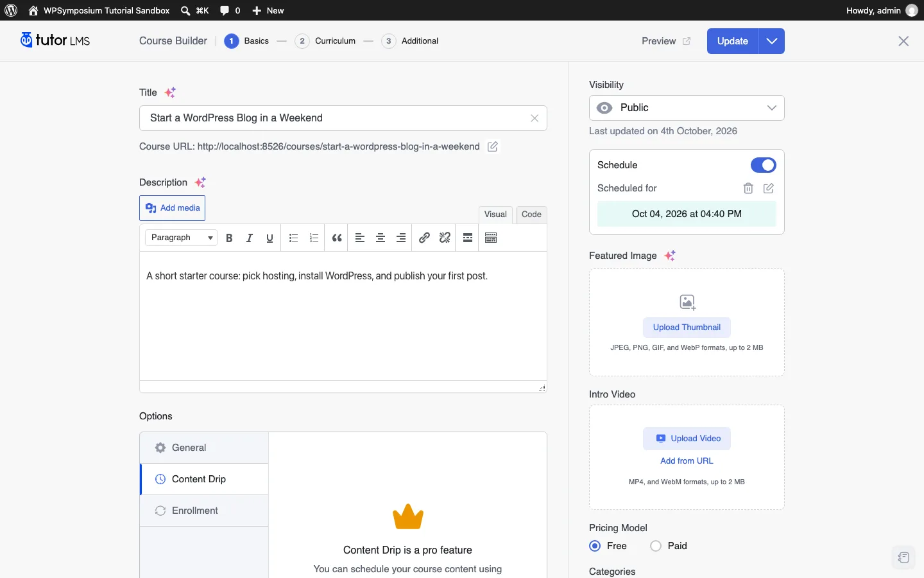Generate title with AI sparkle icon
Viewport: 924px width, 578px height.
170,92
